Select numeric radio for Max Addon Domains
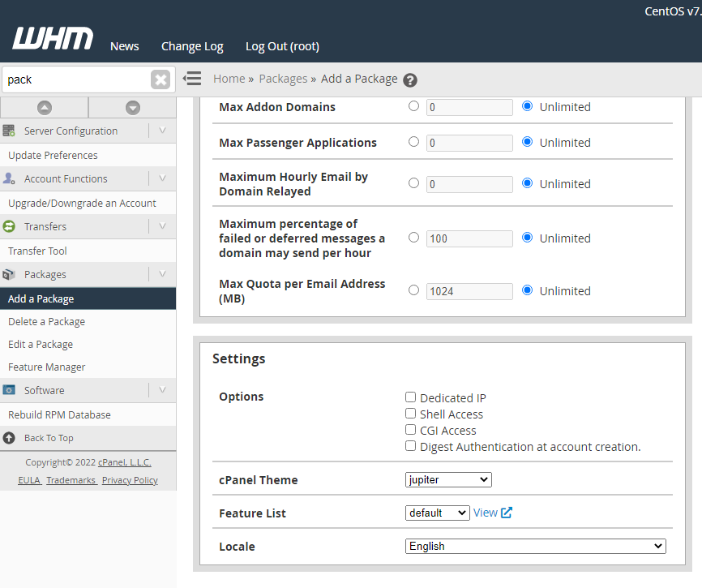The image size is (702, 588). [414, 106]
